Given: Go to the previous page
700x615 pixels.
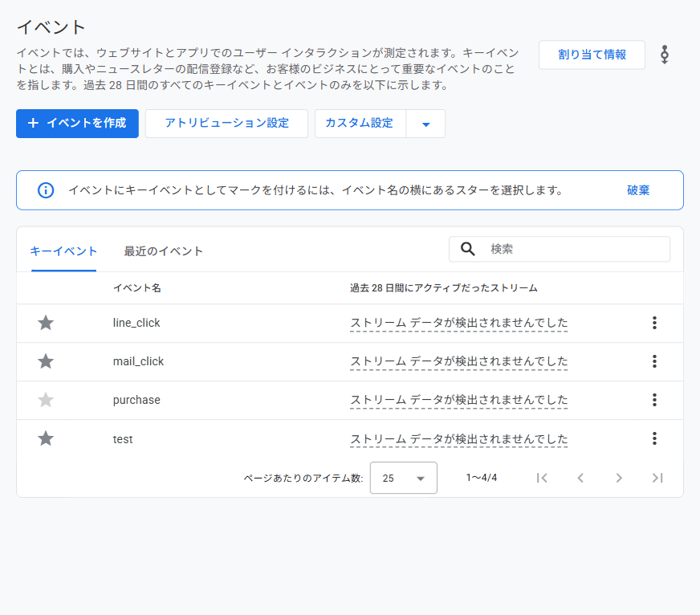Looking at the screenshot, I should [580, 478].
